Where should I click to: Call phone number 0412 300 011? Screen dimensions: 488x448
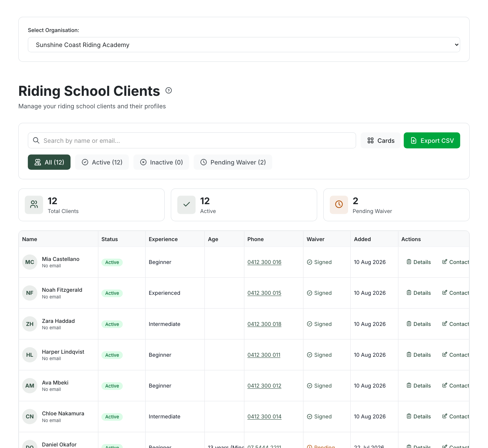pos(264,355)
